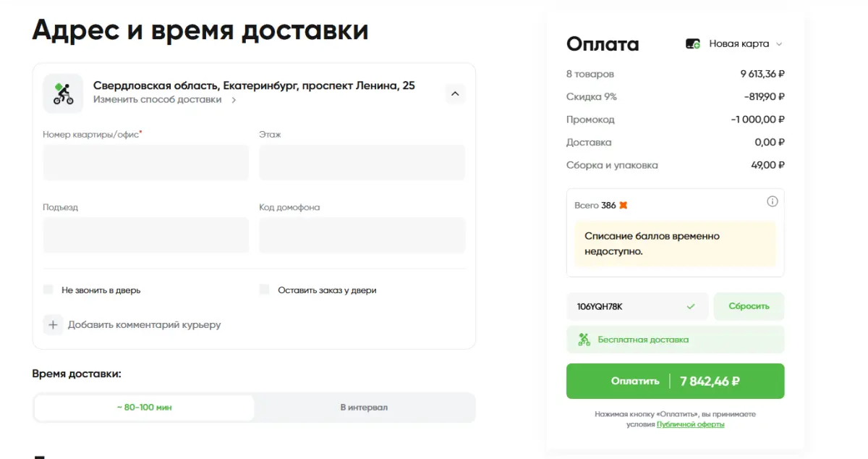The image size is (868, 459).
Task: Click the orange bonus points icon
Action: click(x=624, y=206)
